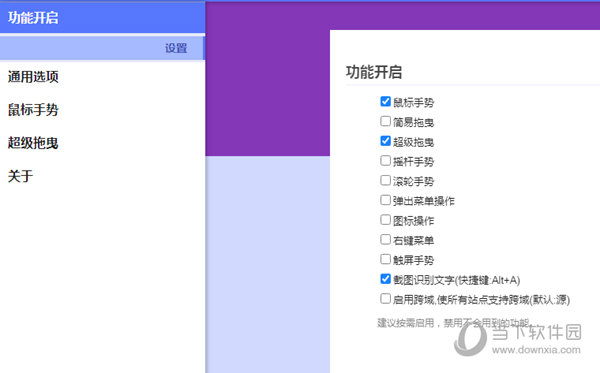Click the 设置 header in sidebar

[x=102, y=48]
